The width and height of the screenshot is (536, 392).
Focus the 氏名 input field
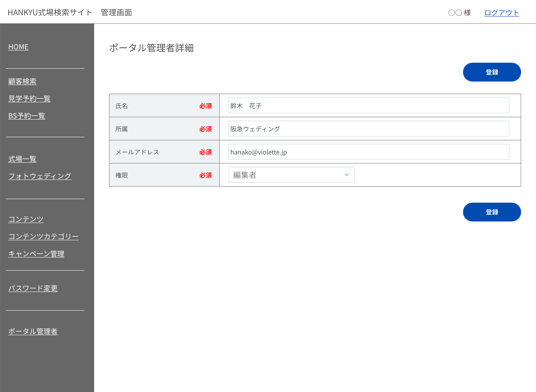tap(368, 105)
